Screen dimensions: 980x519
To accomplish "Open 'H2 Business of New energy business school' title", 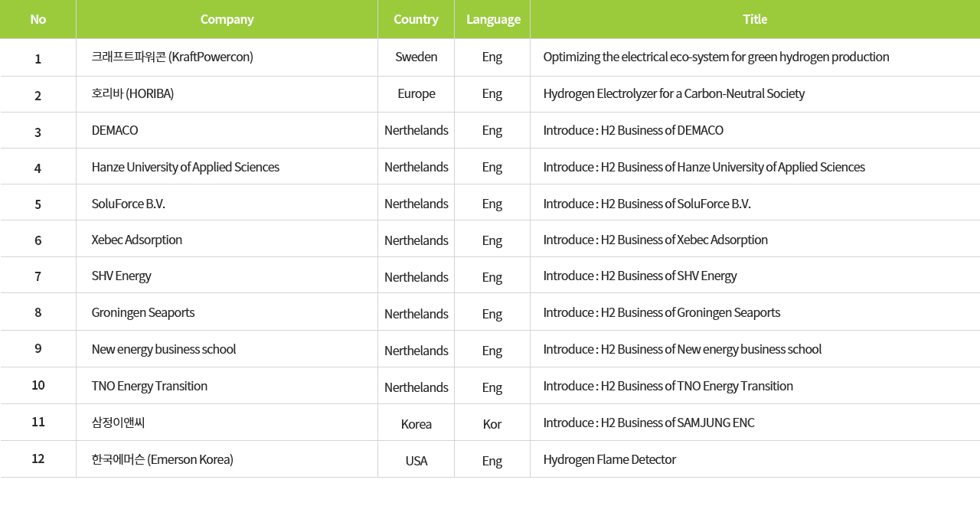I will (682, 349).
